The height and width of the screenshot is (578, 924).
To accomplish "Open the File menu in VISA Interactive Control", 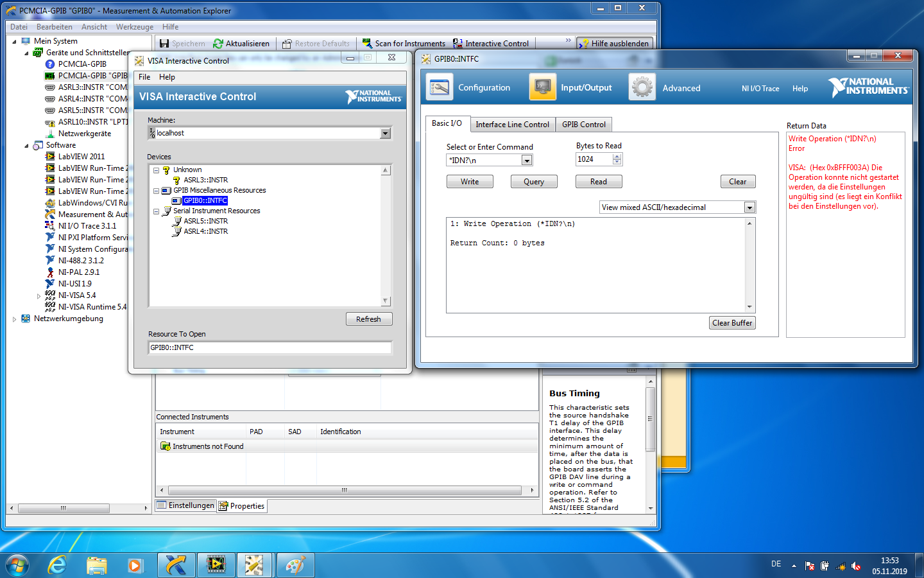I will point(144,77).
